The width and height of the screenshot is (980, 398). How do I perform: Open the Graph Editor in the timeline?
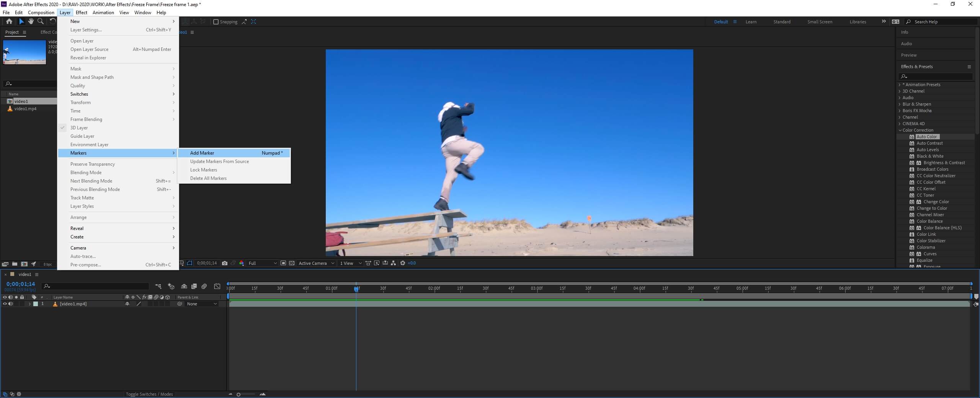click(217, 286)
